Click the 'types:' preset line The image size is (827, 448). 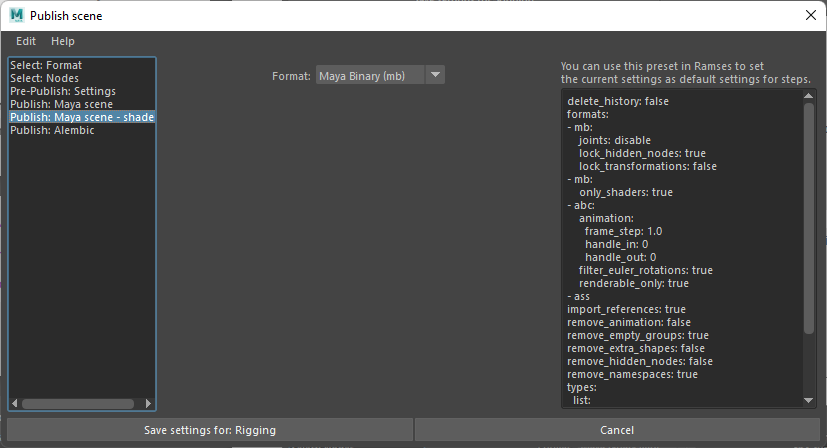pos(582,387)
